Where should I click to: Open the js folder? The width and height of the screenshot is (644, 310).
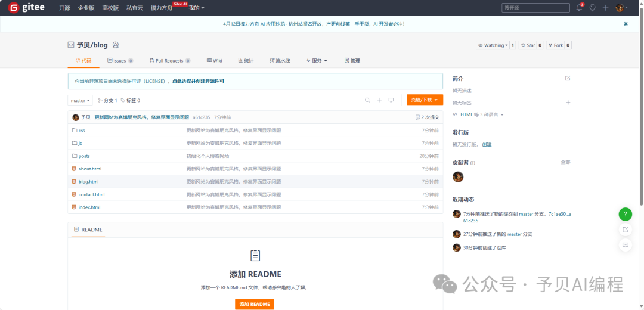pyautogui.click(x=80, y=143)
